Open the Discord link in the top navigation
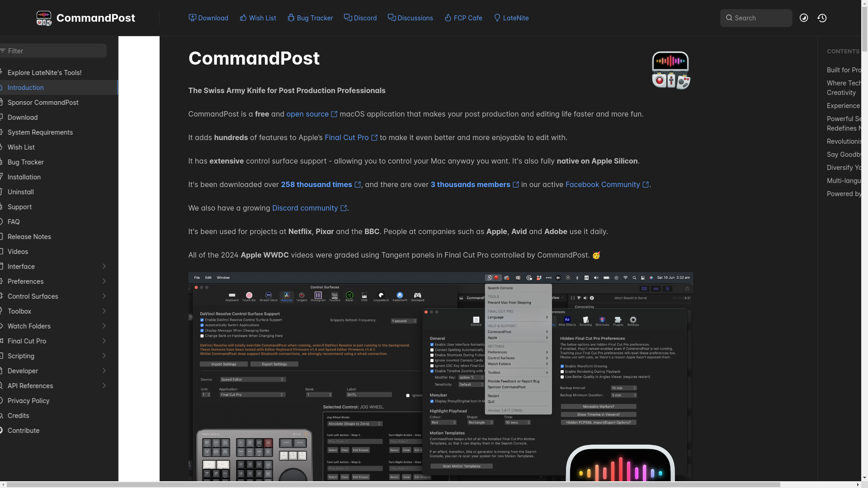The image size is (868, 488). 360,18
